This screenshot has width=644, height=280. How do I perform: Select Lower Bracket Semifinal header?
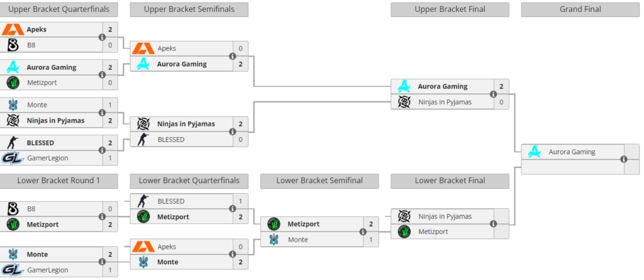tap(319, 181)
